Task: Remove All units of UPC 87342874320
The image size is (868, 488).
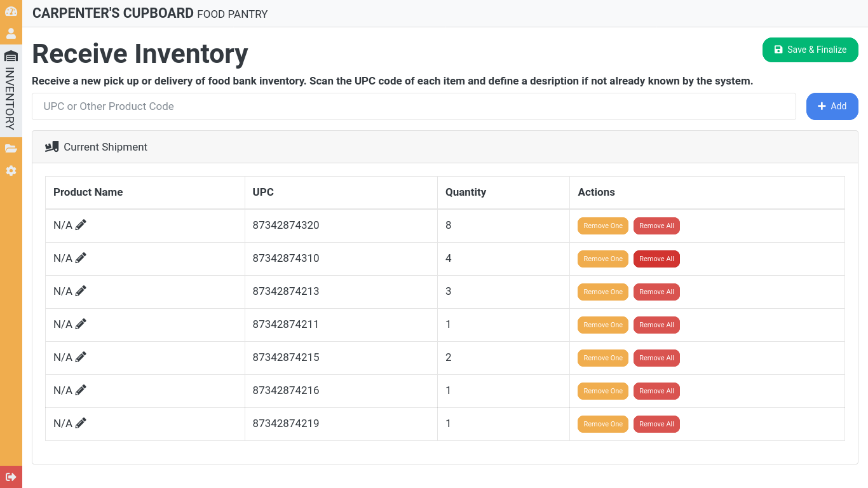Action: click(656, 226)
